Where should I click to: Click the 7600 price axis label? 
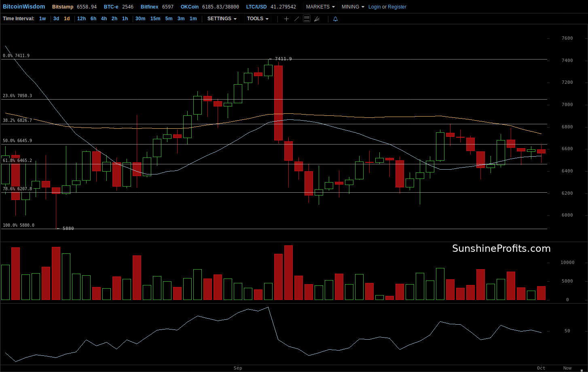point(567,38)
